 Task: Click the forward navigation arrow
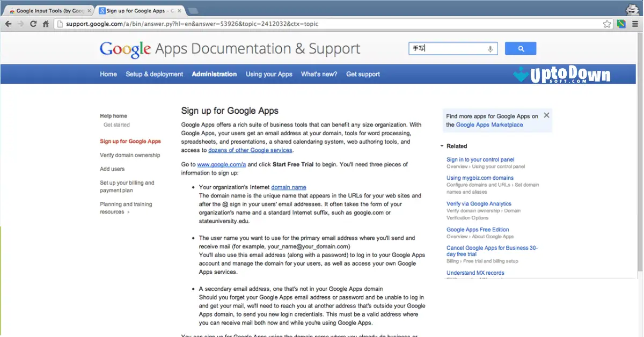[20, 24]
